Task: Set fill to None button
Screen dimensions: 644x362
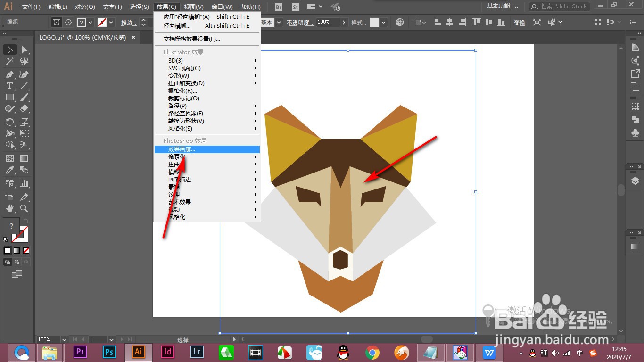Action: pyautogui.click(x=26, y=251)
